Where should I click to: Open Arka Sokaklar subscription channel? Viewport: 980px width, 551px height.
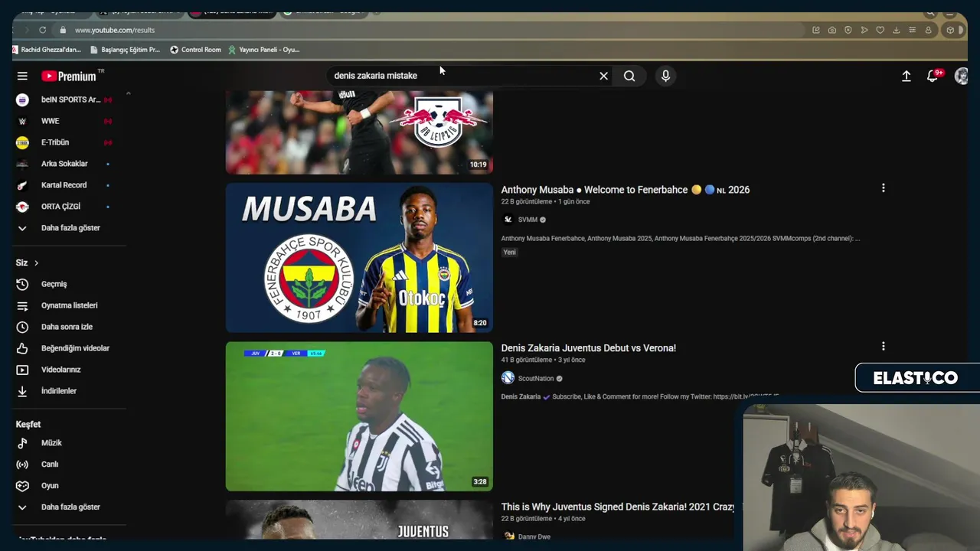(x=65, y=164)
